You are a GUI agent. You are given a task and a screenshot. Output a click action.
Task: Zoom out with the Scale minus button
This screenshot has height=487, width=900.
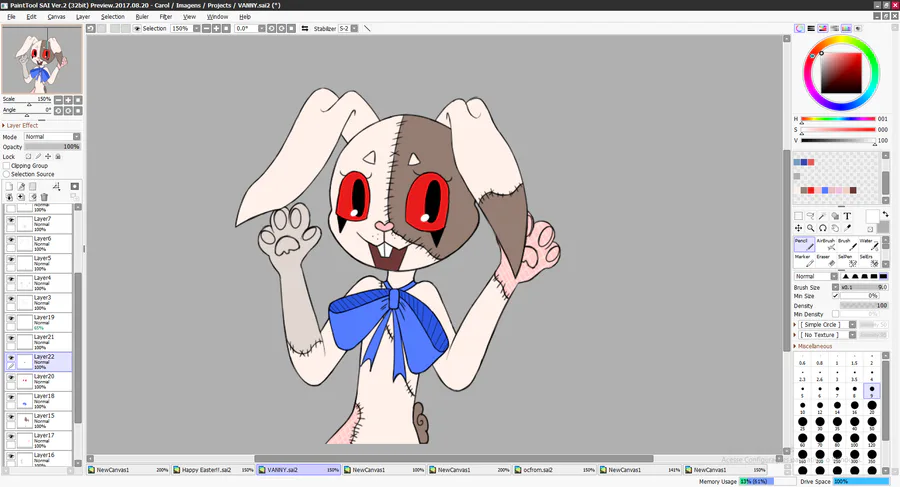point(58,100)
